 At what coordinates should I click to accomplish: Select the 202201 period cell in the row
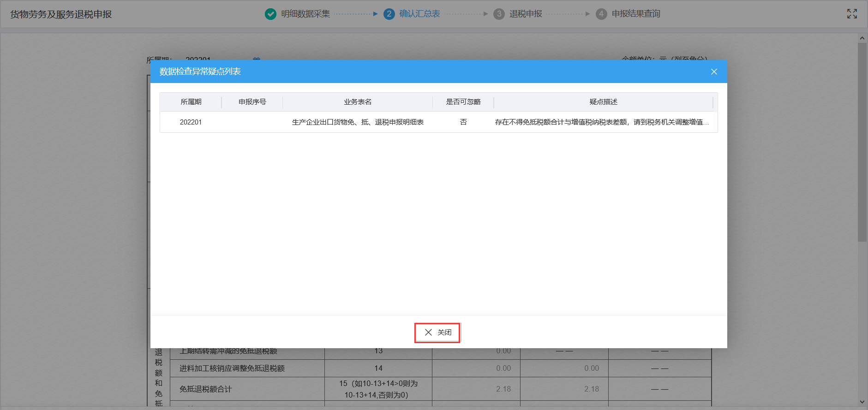pyautogui.click(x=191, y=122)
